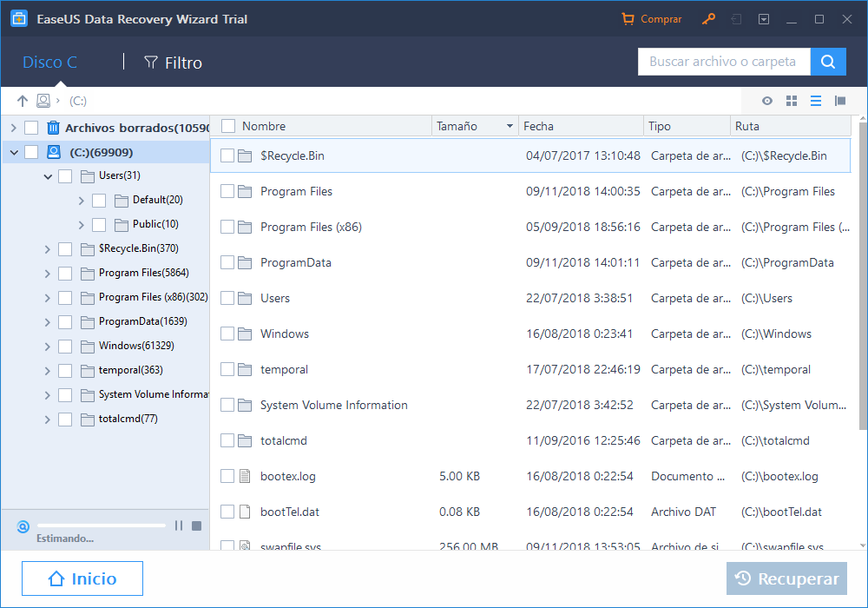Click the totalcmd folder icon in file list

[245, 440]
